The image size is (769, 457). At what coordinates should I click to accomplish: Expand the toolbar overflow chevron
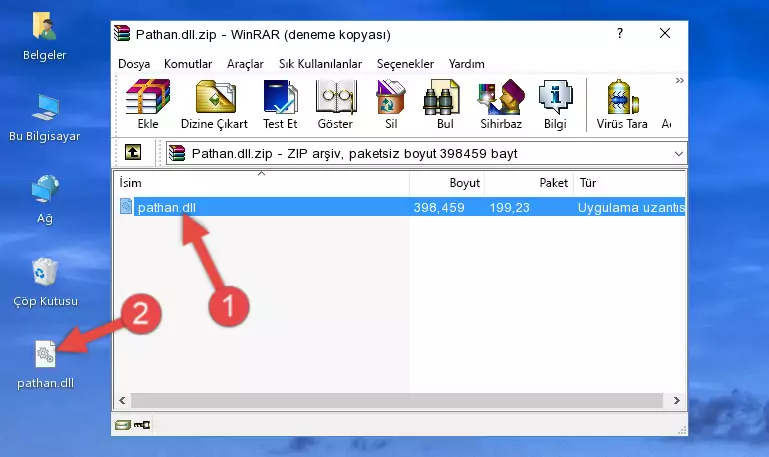coord(679,80)
